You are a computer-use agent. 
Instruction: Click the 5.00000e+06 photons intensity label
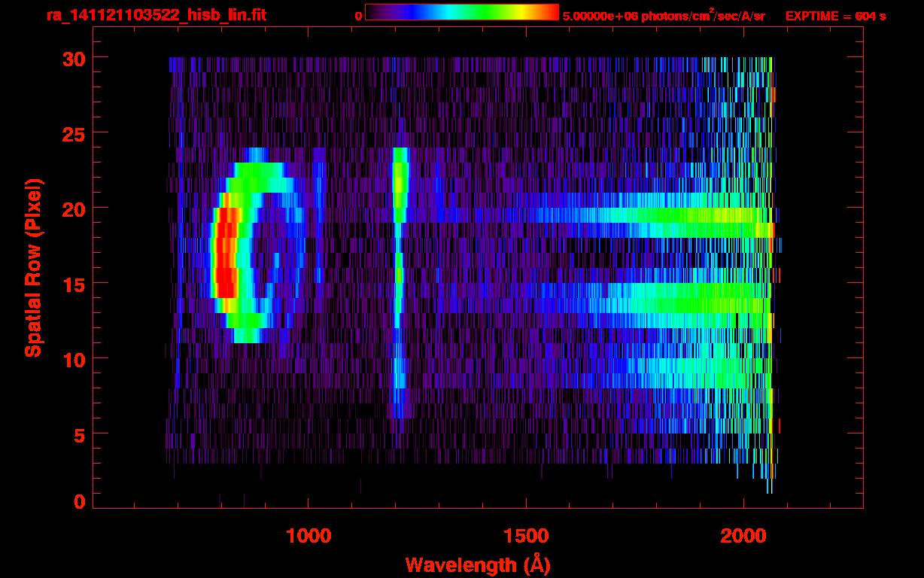(664, 16)
